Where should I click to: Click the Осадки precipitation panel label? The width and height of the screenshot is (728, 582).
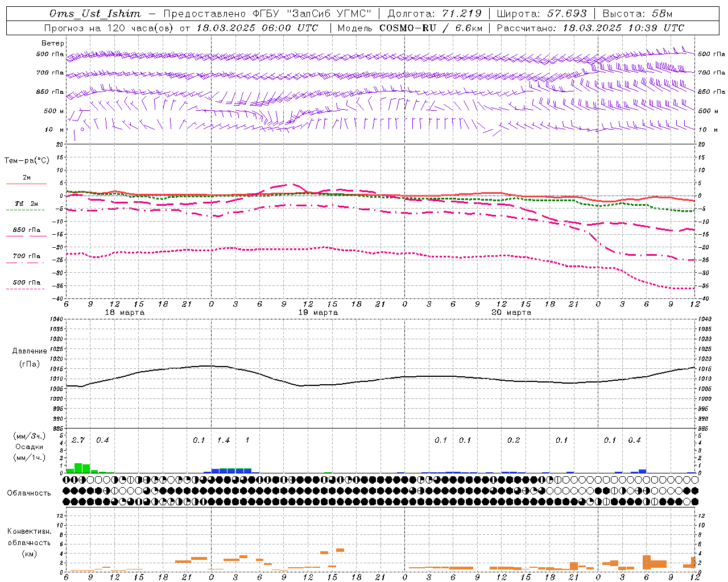coord(29,447)
